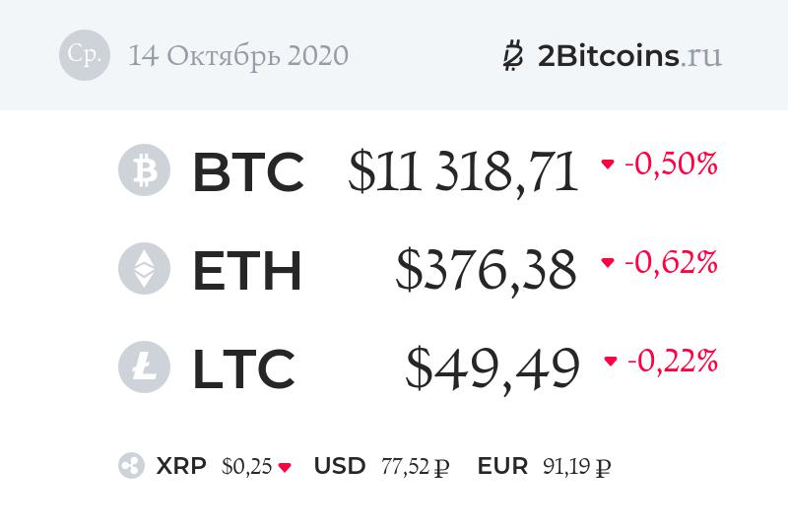Click the red down arrow beside ETH change

coord(608,263)
